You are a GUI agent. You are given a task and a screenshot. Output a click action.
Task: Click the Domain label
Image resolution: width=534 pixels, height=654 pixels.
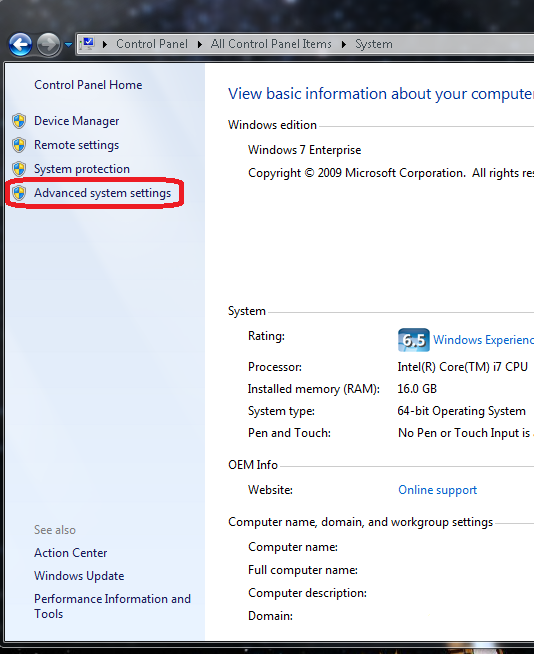pyautogui.click(x=270, y=616)
